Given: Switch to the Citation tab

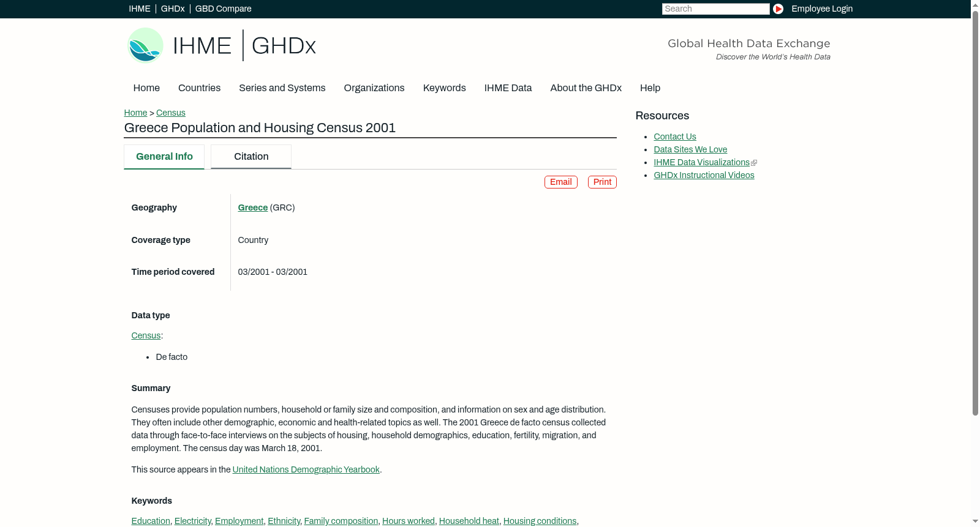Looking at the screenshot, I should 251,157.
